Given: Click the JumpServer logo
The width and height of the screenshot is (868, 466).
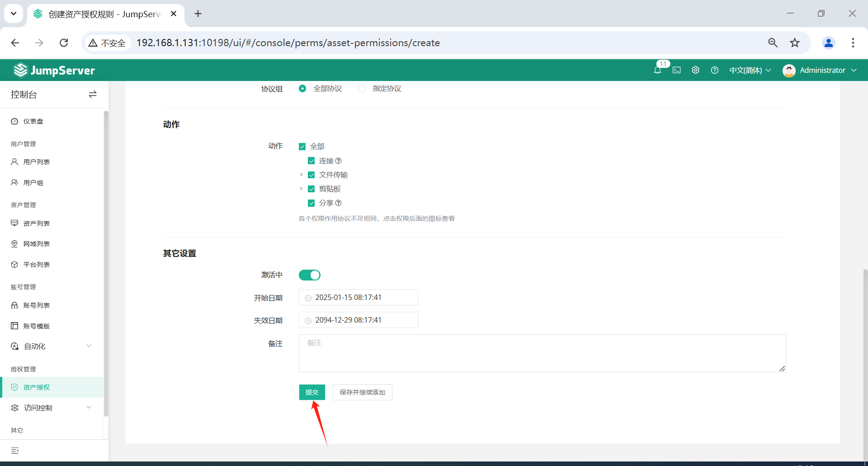Looking at the screenshot, I should click(x=54, y=70).
